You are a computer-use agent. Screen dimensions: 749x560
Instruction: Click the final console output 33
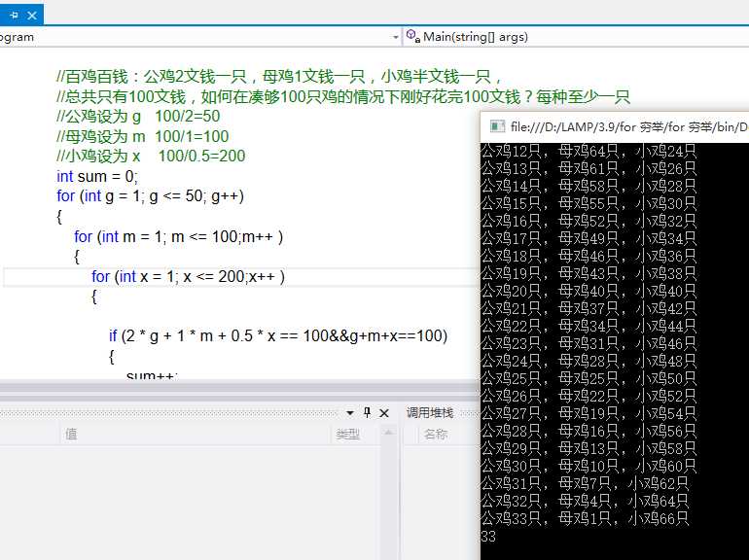pyautogui.click(x=488, y=537)
